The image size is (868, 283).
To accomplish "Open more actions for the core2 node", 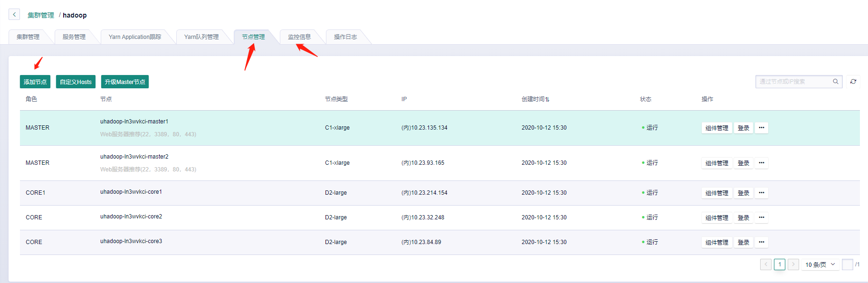I will pyautogui.click(x=761, y=217).
